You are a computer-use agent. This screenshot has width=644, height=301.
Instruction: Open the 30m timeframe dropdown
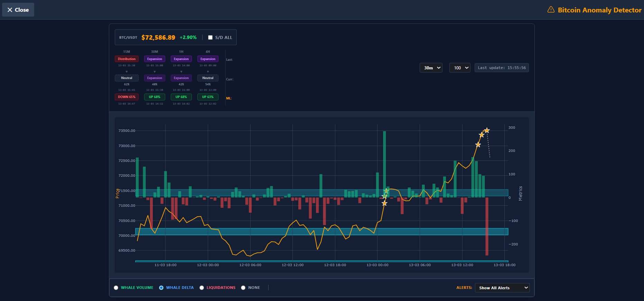coord(431,68)
